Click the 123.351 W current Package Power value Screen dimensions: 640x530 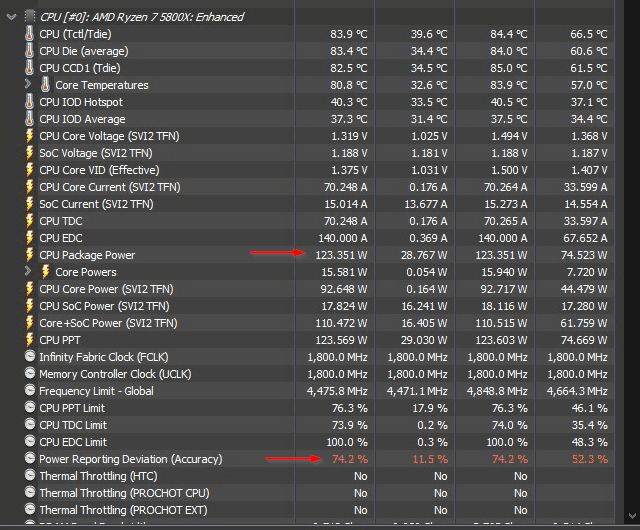pyautogui.click(x=341, y=255)
